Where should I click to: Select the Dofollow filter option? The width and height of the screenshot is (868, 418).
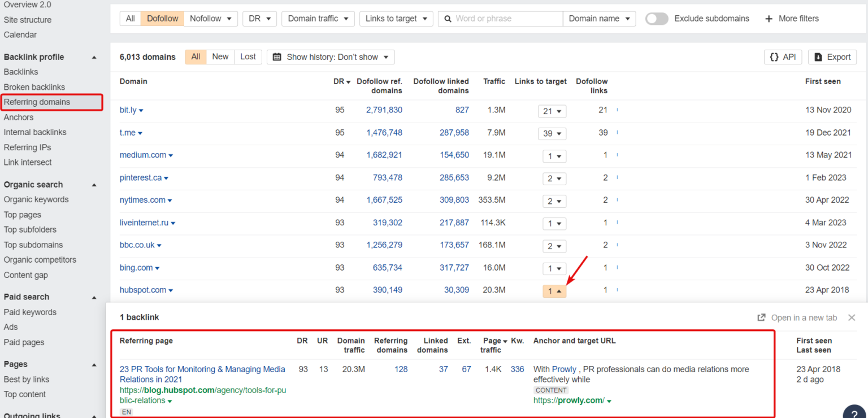(x=162, y=19)
